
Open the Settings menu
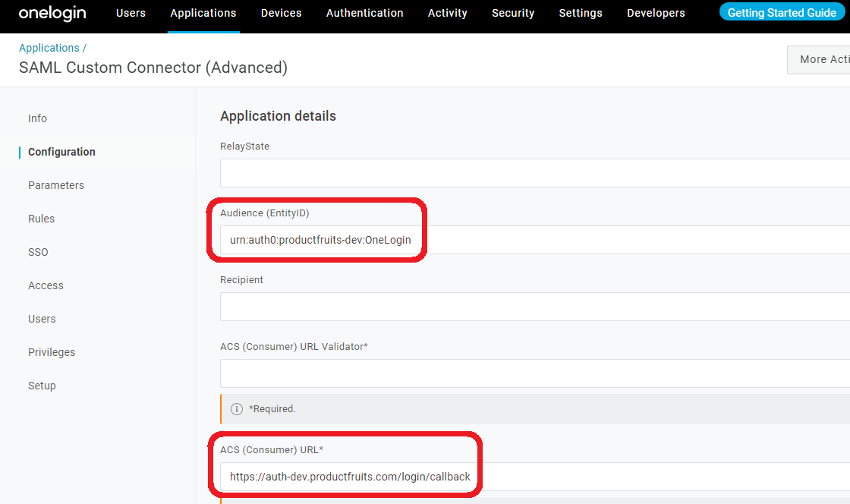tap(581, 13)
